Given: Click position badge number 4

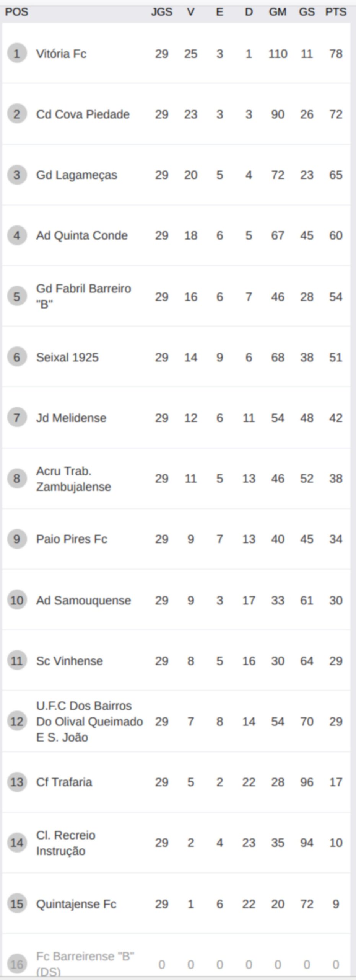Looking at the screenshot, I should 17,235.
